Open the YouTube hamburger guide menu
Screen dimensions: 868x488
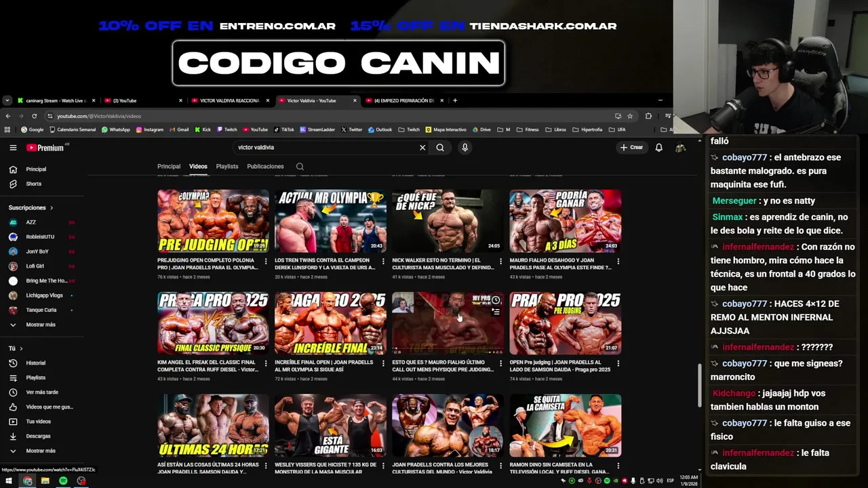click(x=13, y=147)
